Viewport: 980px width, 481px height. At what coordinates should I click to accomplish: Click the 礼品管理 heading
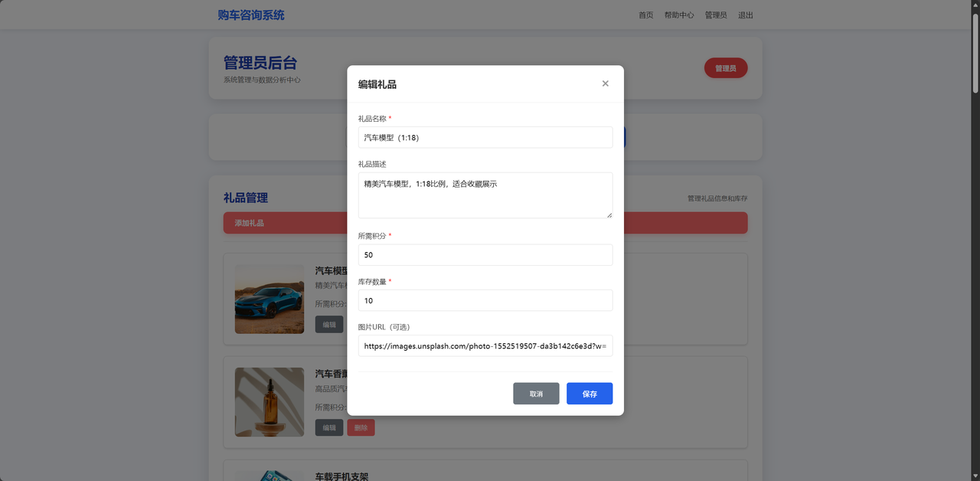click(x=246, y=198)
